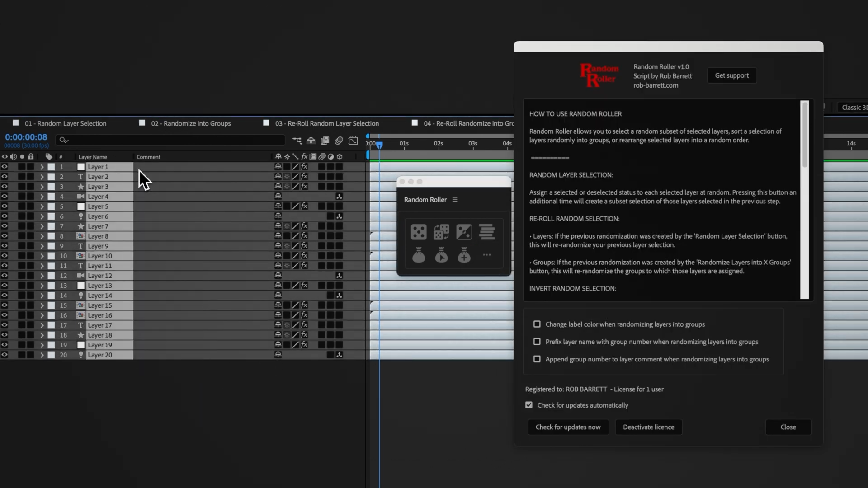Hide Layer 4 using its eye icon
The image size is (868, 488).
5,197
